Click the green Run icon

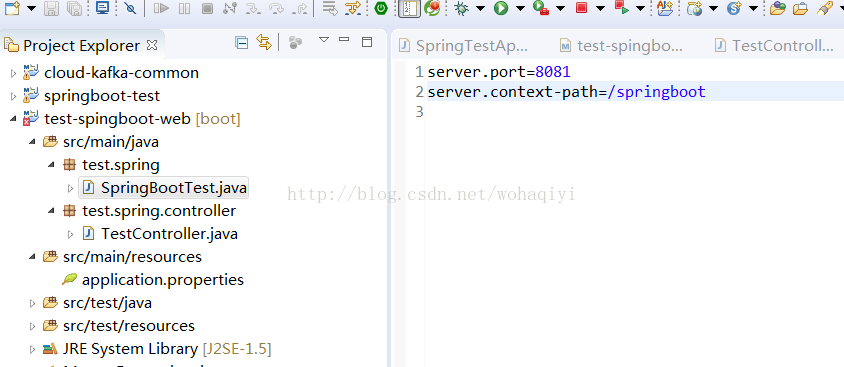click(x=501, y=8)
